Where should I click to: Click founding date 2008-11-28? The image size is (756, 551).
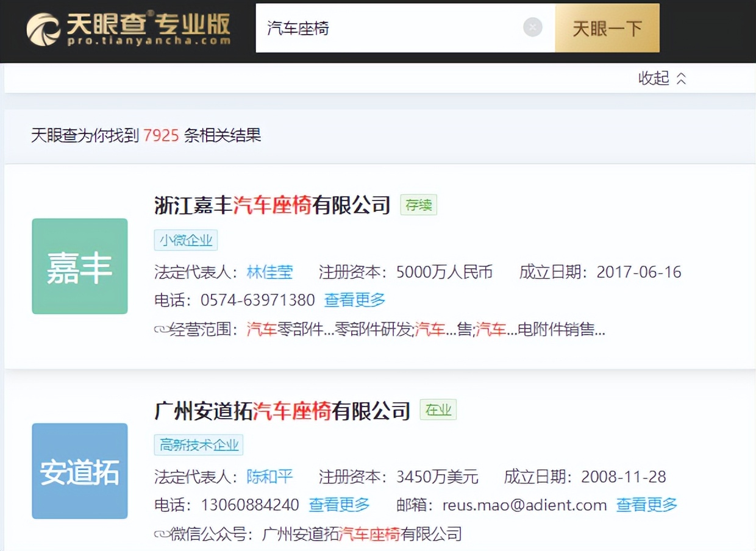click(624, 476)
